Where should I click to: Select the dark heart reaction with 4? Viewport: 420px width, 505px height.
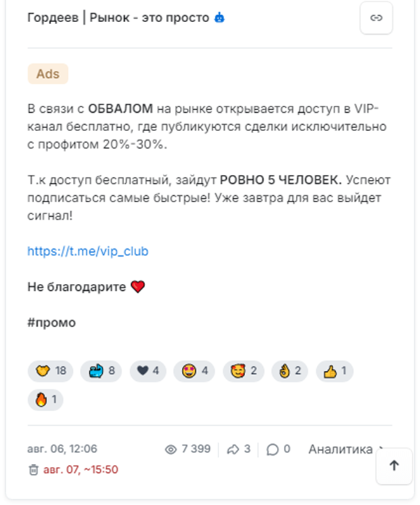tap(148, 371)
